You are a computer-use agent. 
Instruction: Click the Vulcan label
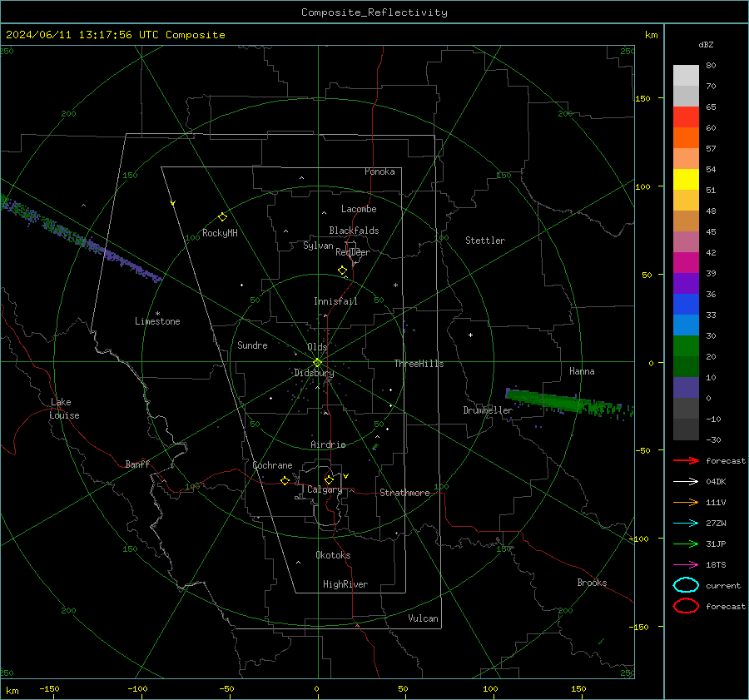click(423, 618)
